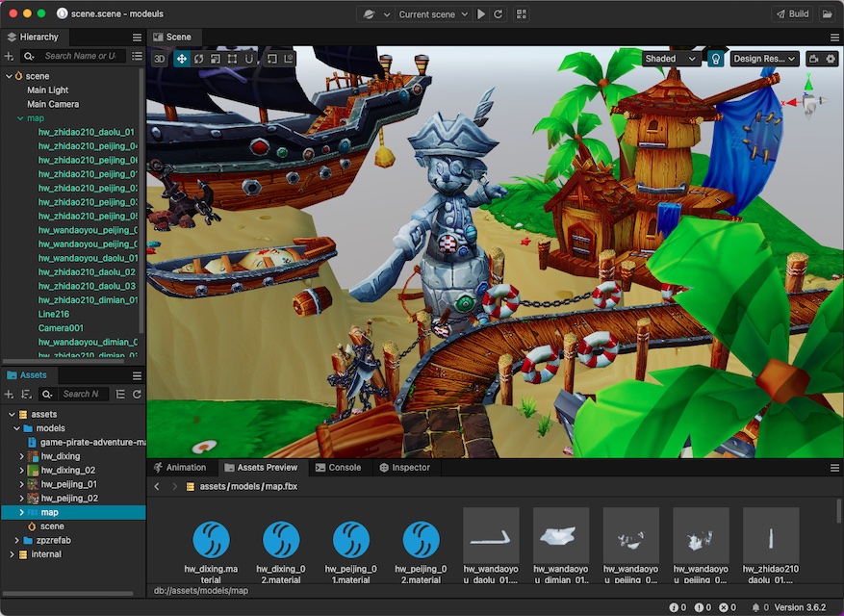Collapse the map node in Hierarchy
Screen dimensions: 844x616
coord(20,118)
